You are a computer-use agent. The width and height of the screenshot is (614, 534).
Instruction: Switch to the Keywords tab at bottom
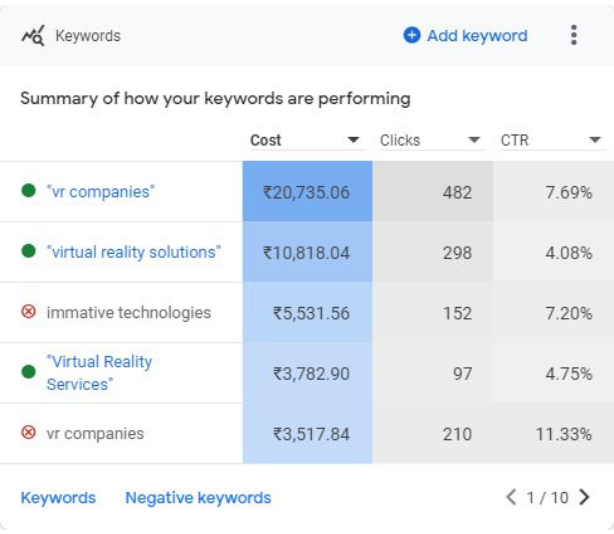coord(58,497)
